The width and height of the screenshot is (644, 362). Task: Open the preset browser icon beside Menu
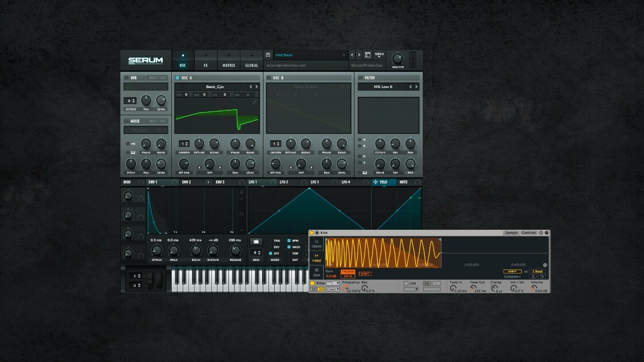367,55
